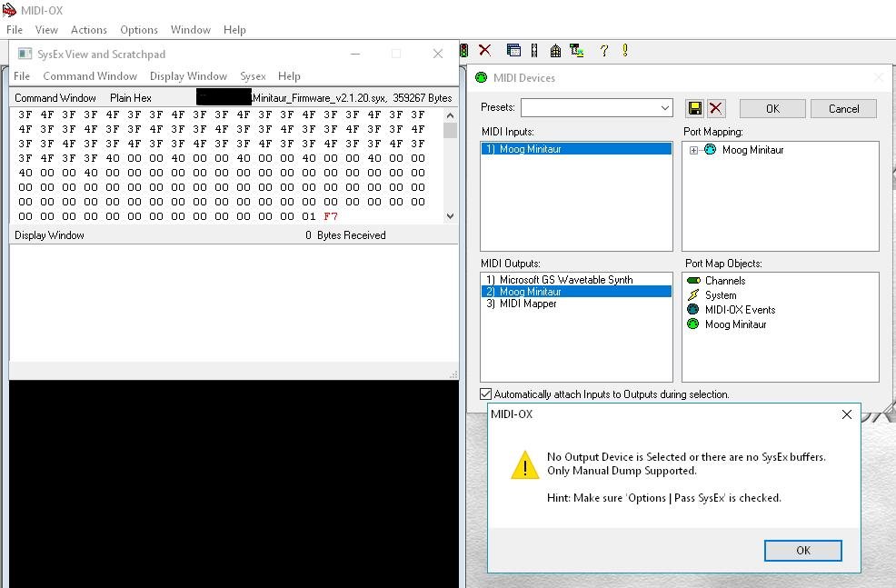Select MIDI Mapper in MIDI Outputs list
Screen dimensions: 896x588
pos(527,304)
